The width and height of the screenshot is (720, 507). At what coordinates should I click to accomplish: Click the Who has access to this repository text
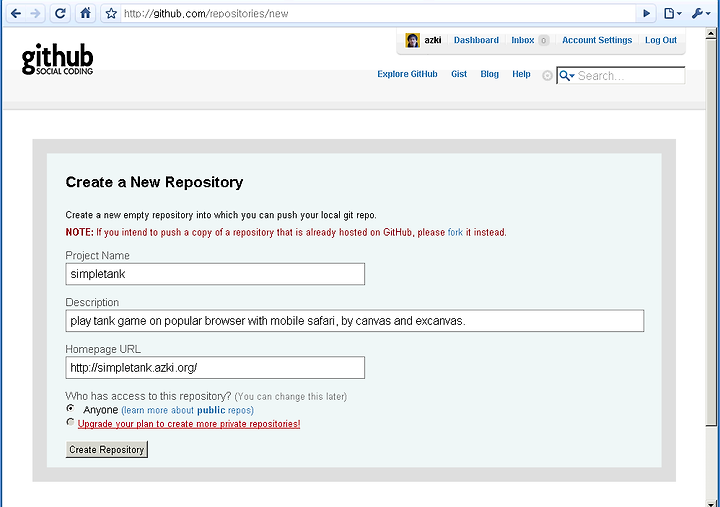click(x=148, y=396)
